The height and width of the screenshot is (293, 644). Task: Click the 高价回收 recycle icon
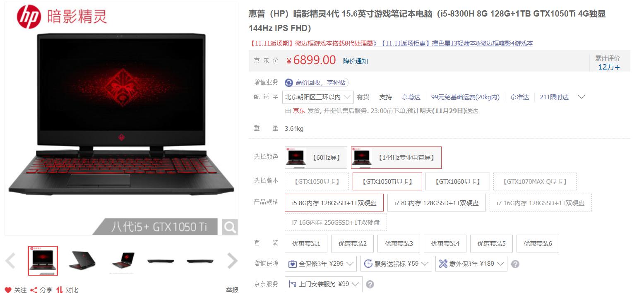(x=289, y=82)
